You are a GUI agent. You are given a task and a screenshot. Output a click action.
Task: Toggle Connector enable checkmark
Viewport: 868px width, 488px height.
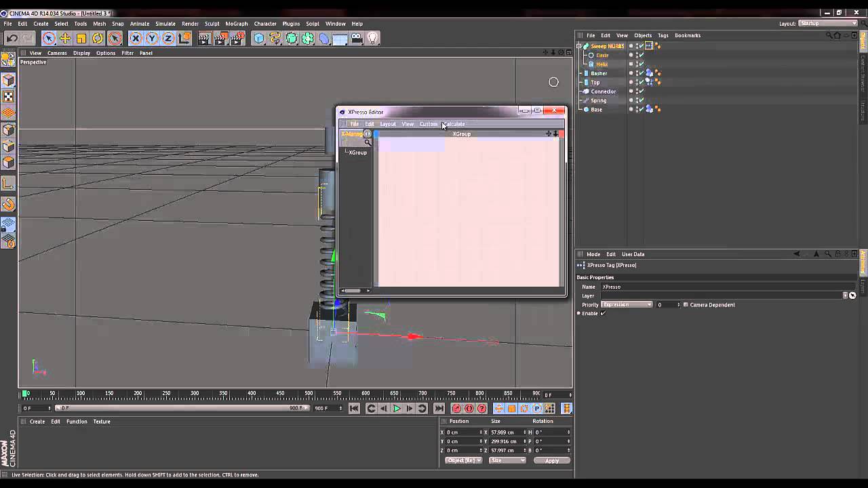point(641,91)
